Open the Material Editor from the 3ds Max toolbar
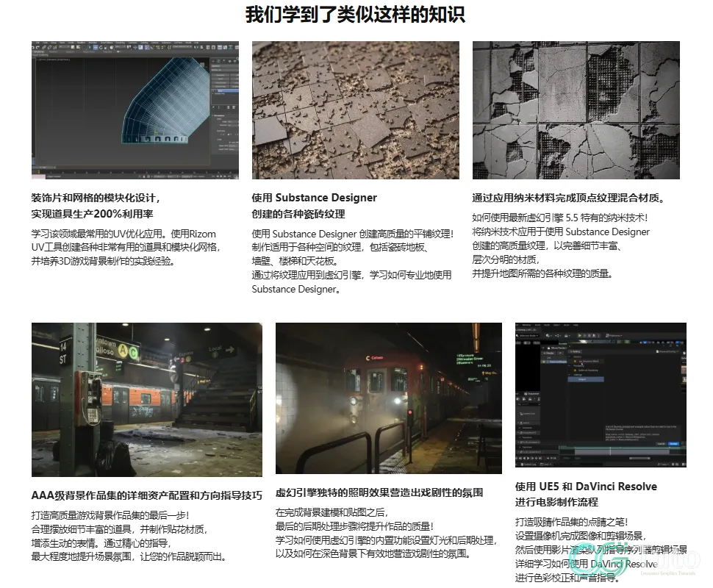713x588 pixels. 219,46
